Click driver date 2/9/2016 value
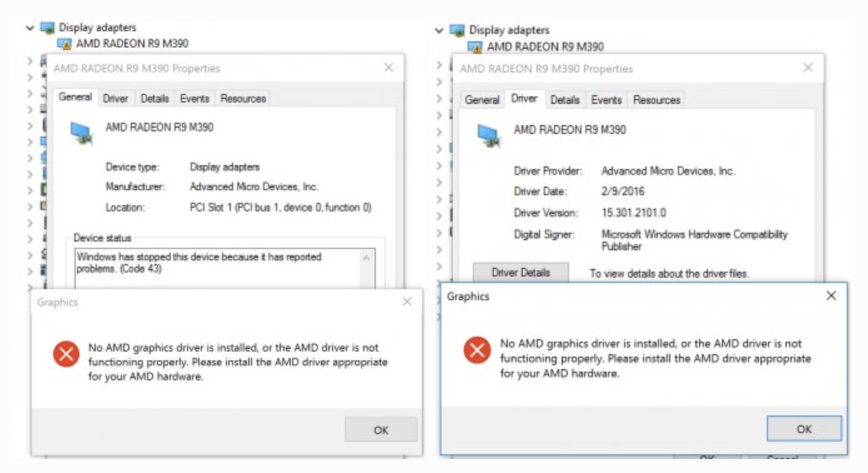The width and height of the screenshot is (868, 473). 623,191
